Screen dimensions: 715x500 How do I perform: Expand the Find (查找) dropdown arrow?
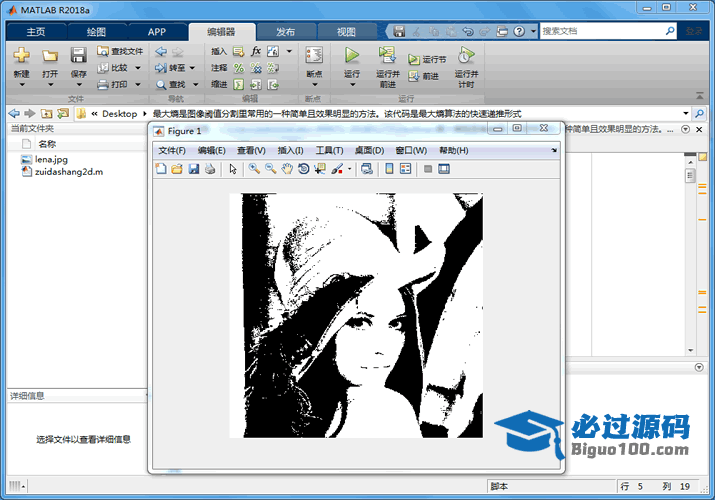point(196,84)
